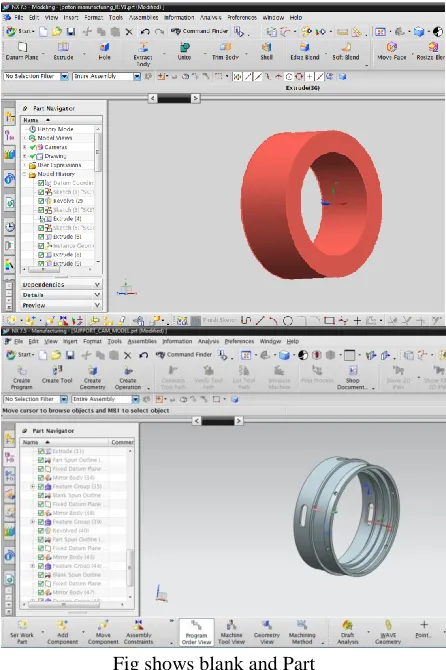Viewport: 446px width, 670px height.
Task: Click the Shell tool in Modeling window
Action: (x=267, y=51)
